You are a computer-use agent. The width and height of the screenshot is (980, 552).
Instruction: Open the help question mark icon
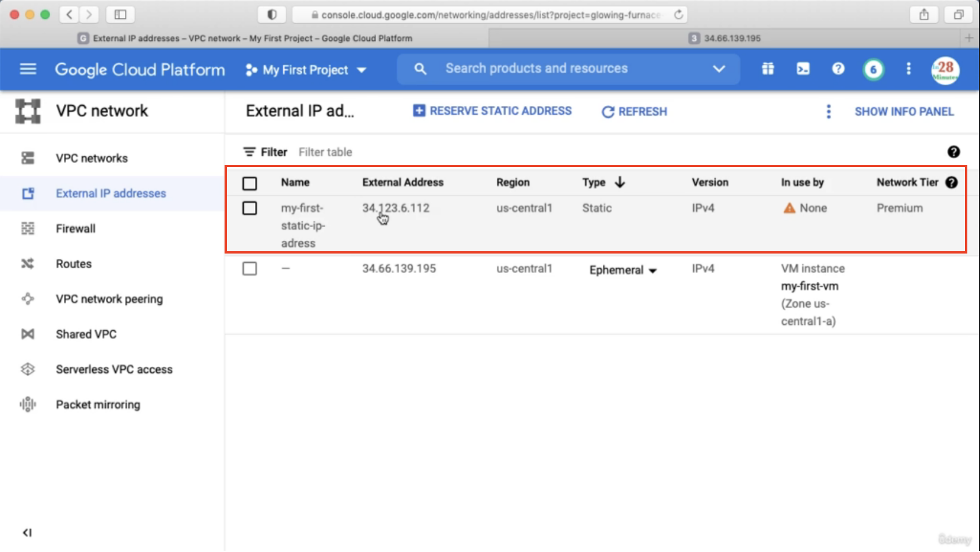pyautogui.click(x=838, y=69)
